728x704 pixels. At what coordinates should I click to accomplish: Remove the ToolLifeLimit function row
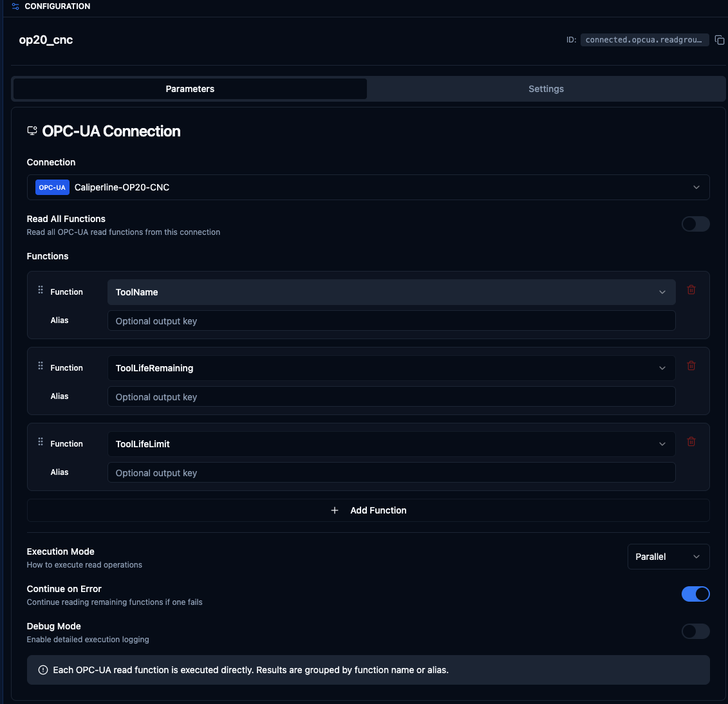[691, 442]
